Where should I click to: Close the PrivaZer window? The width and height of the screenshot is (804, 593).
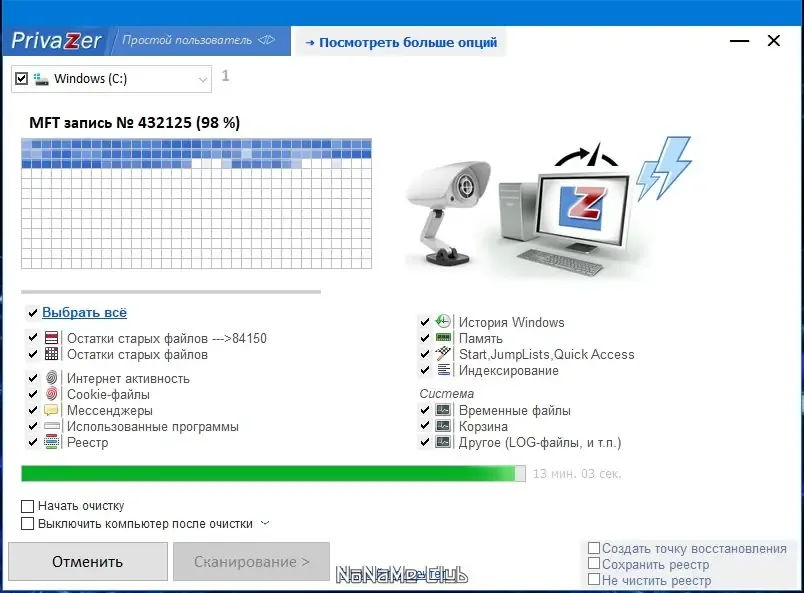774,41
